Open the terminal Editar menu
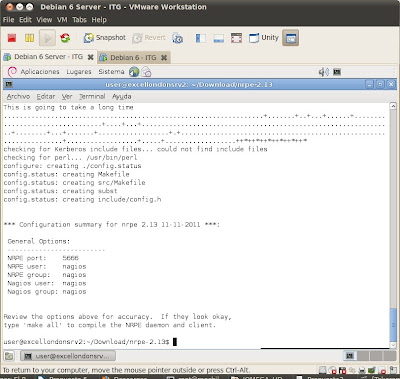The width and height of the screenshot is (400, 379). point(46,97)
